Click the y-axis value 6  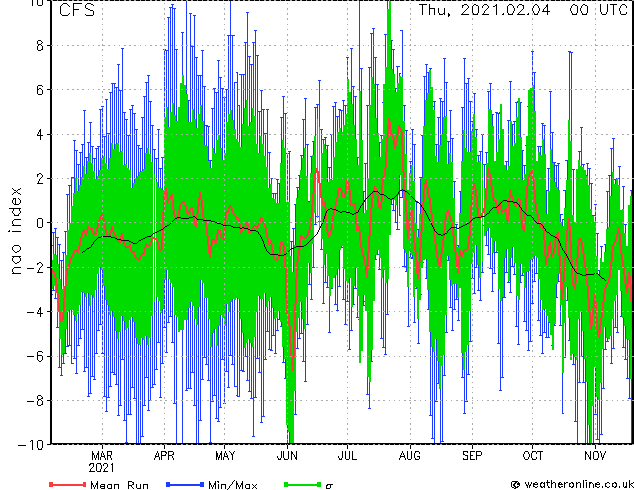pyautogui.click(x=40, y=90)
